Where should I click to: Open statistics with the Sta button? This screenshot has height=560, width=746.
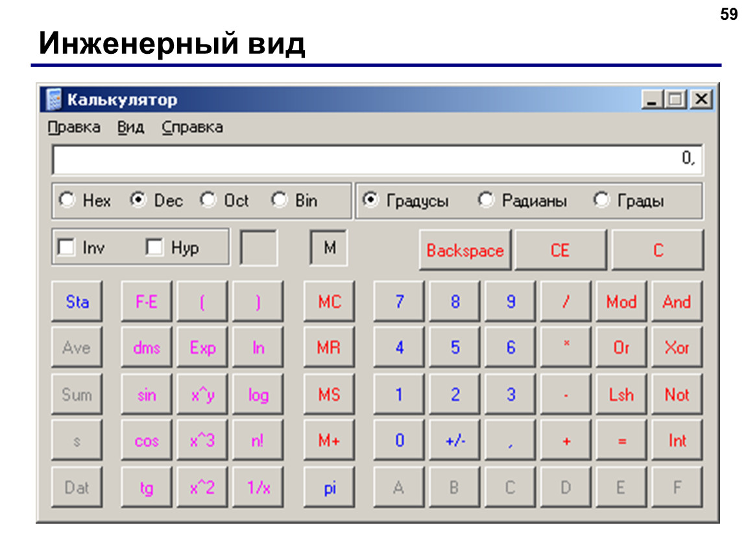(77, 301)
